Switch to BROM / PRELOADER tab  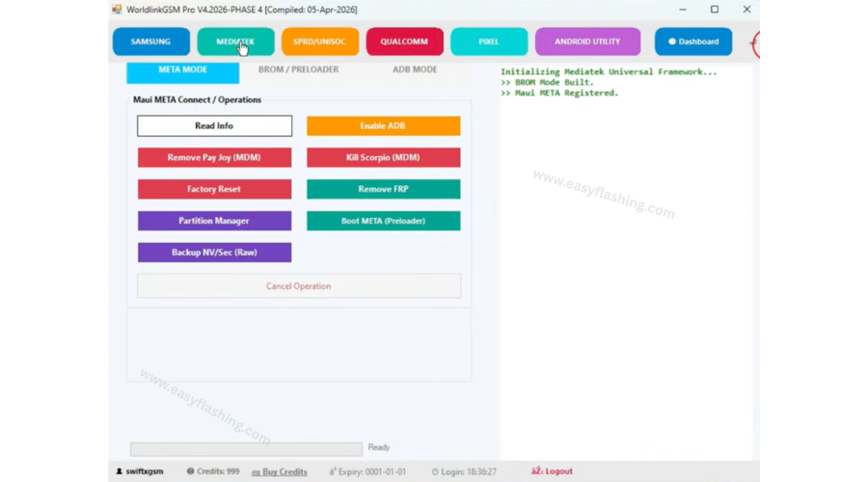298,69
